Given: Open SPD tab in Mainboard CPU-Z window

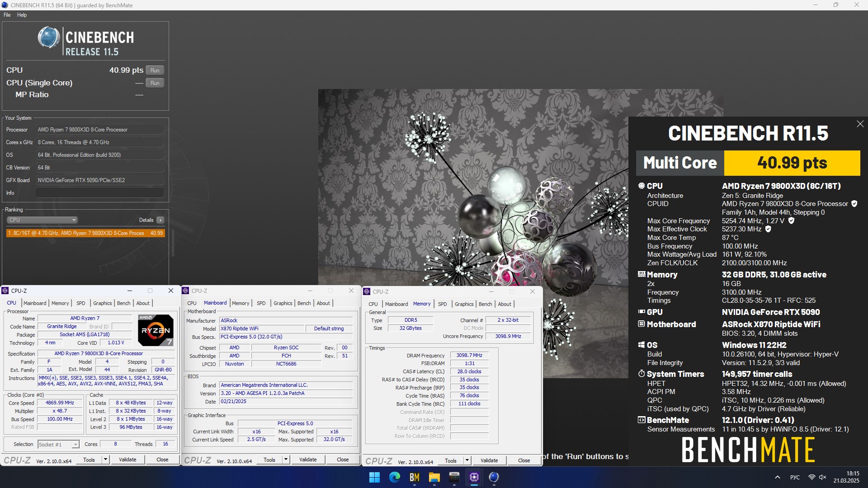Looking at the screenshot, I should click(261, 303).
